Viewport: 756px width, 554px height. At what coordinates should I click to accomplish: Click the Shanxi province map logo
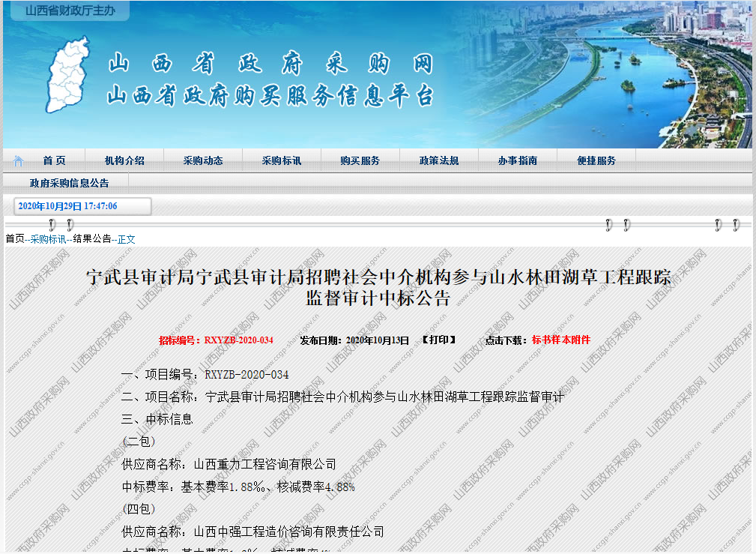pos(68,75)
